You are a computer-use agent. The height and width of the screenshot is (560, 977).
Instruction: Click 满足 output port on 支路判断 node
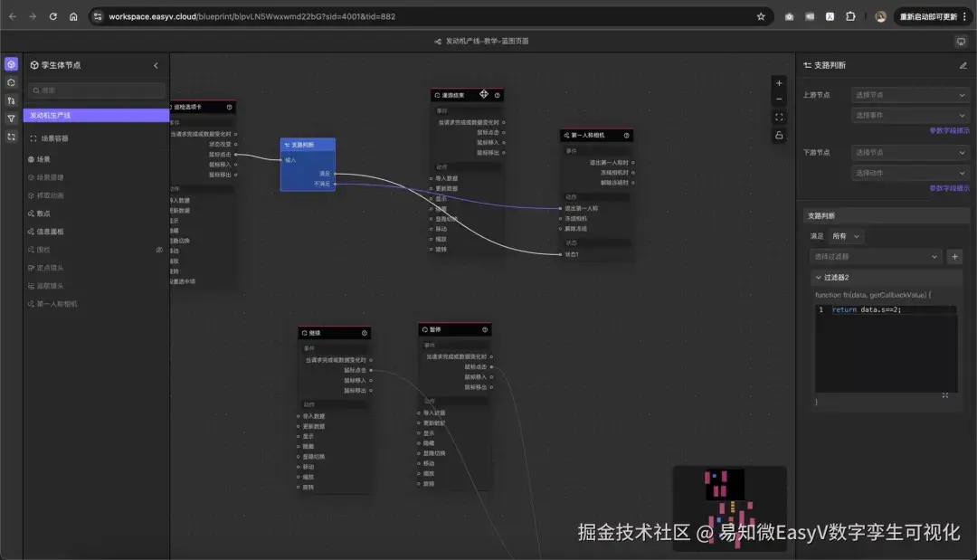(x=336, y=174)
